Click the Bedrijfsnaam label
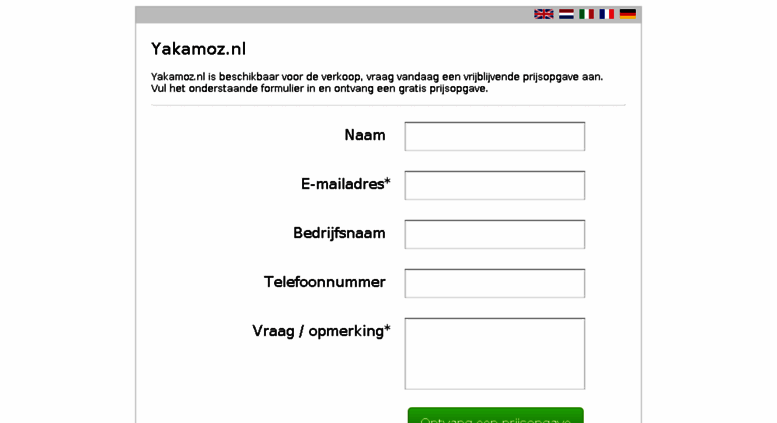 pos(339,233)
